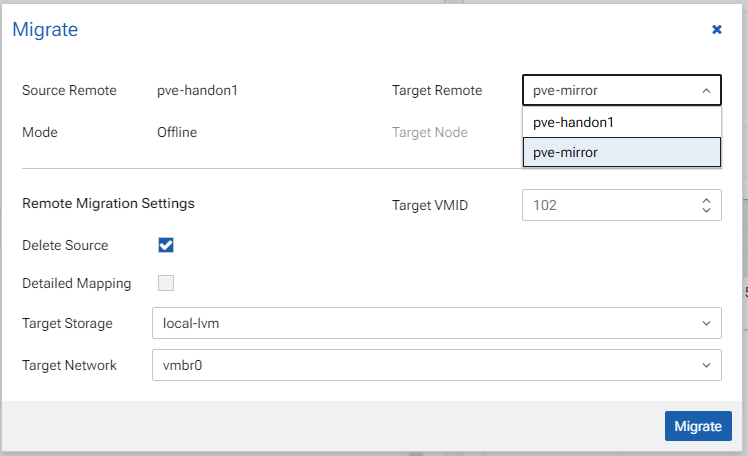The width and height of the screenshot is (748, 456).
Task: Decrease Target VMID with the down arrow
Action: point(706,211)
